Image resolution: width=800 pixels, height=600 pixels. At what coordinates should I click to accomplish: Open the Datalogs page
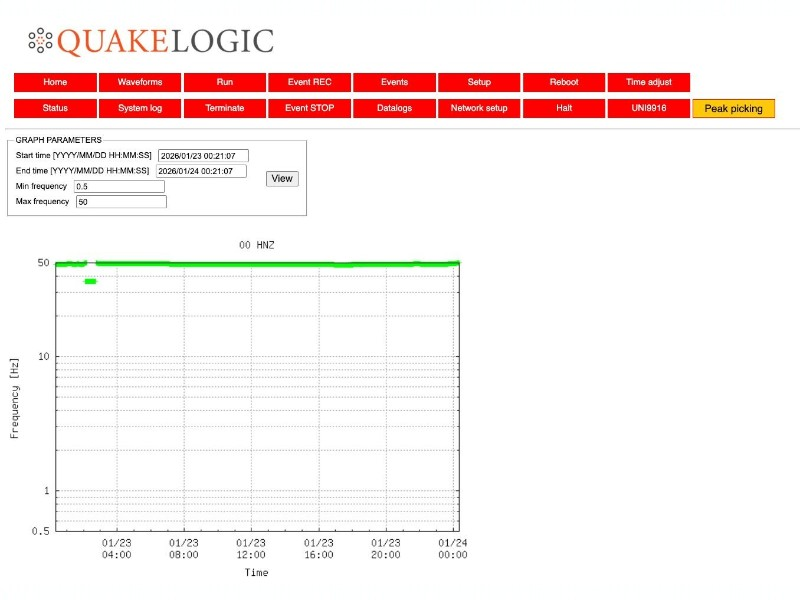(394, 108)
